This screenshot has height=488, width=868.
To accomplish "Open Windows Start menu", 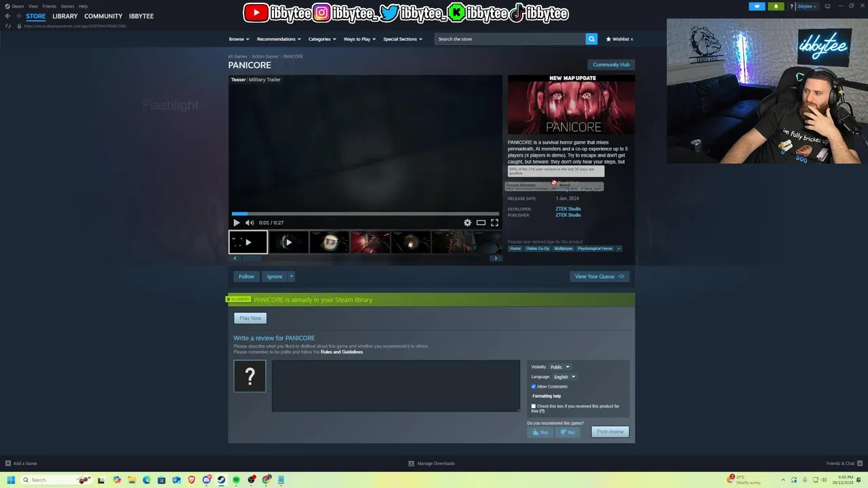I will coord(11,480).
